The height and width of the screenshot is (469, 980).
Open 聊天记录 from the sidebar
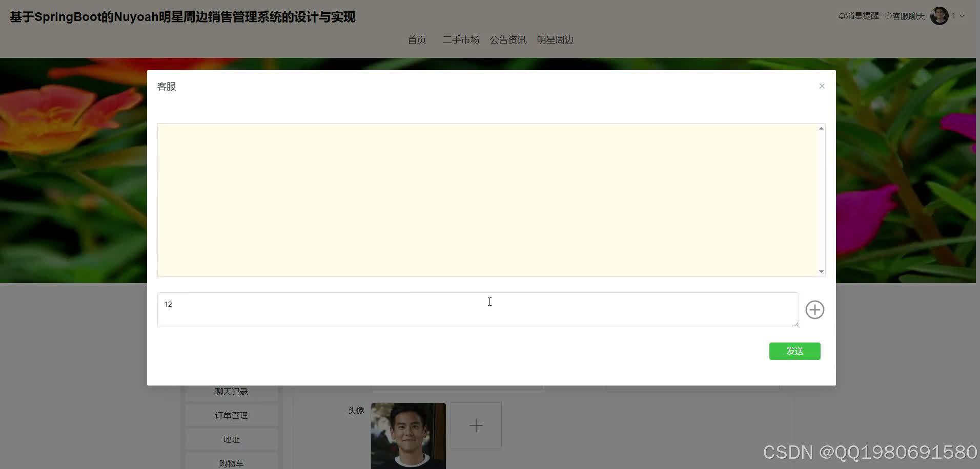pos(231,391)
